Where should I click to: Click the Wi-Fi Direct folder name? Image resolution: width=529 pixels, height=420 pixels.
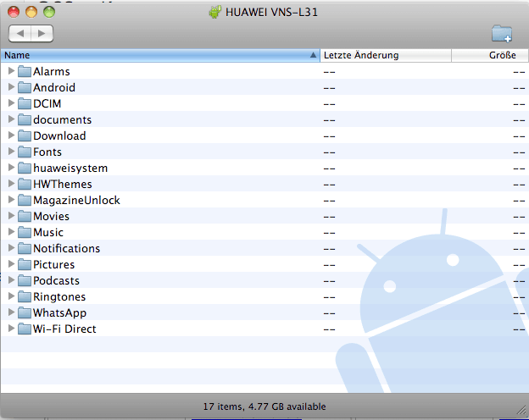click(x=64, y=329)
